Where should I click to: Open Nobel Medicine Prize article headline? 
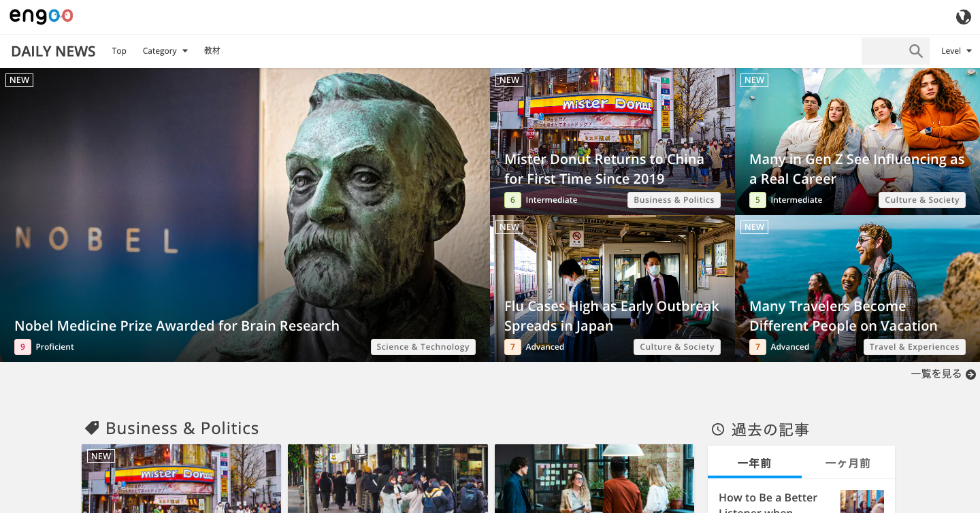(x=177, y=326)
